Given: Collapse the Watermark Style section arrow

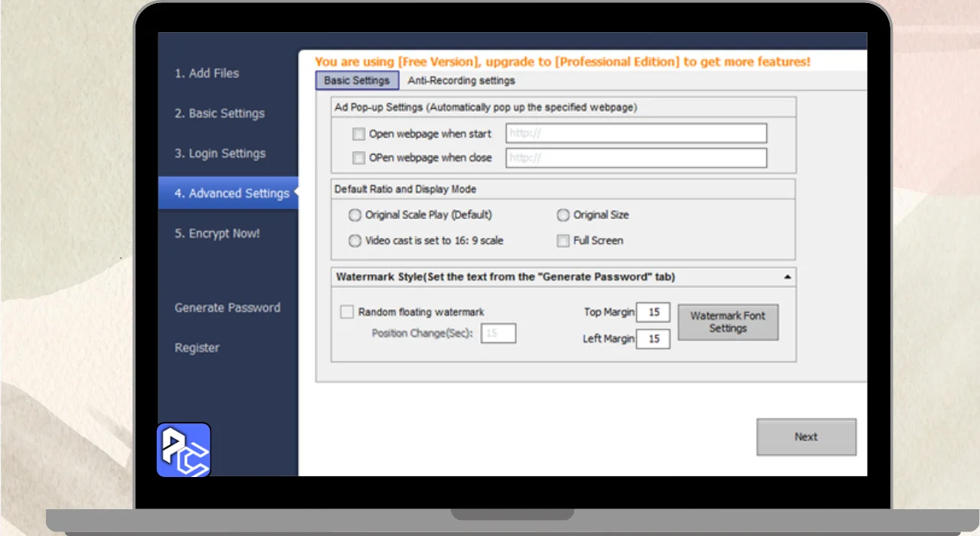Looking at the screenshot, I should point(788,277).
